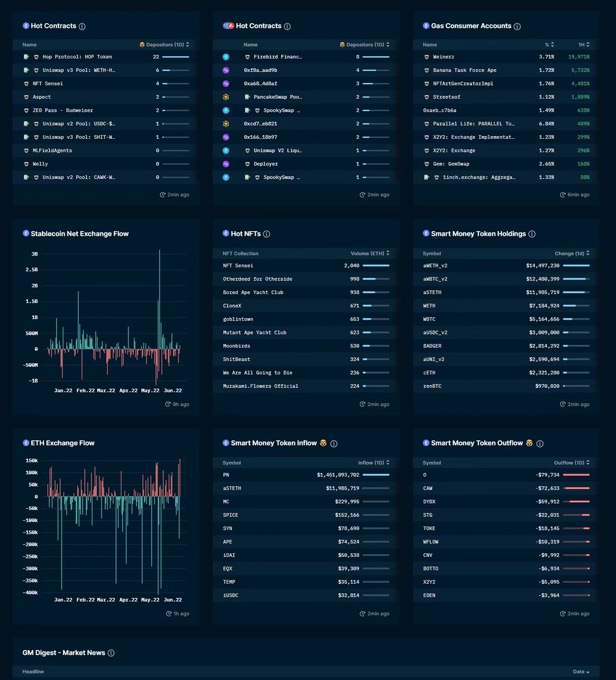Open info tooltip for Smart Money Token Inflow

pos(334,444)
